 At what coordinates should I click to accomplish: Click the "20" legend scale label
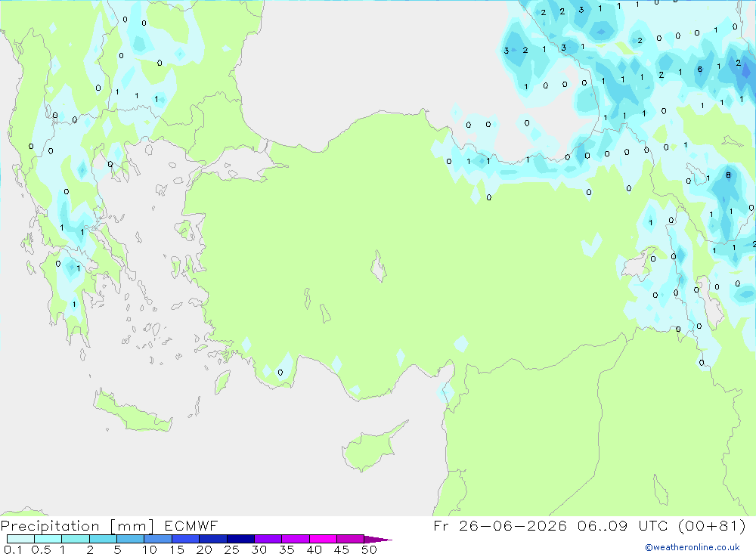click(204, 549)
